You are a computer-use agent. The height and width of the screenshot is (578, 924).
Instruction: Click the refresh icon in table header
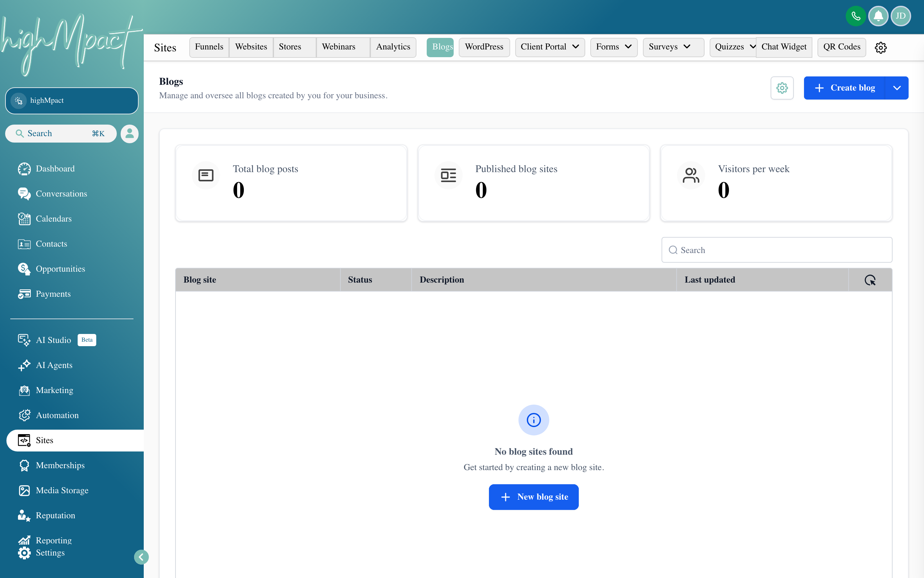tap(870, 280)
